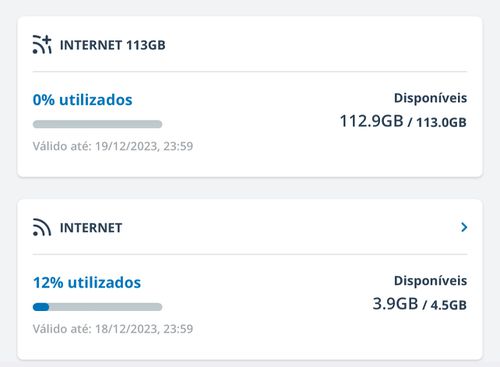This screenshot has width=500, height=367.
Task: Click validity date 19/12/2023, 23:59
Action: pos(144,146)
